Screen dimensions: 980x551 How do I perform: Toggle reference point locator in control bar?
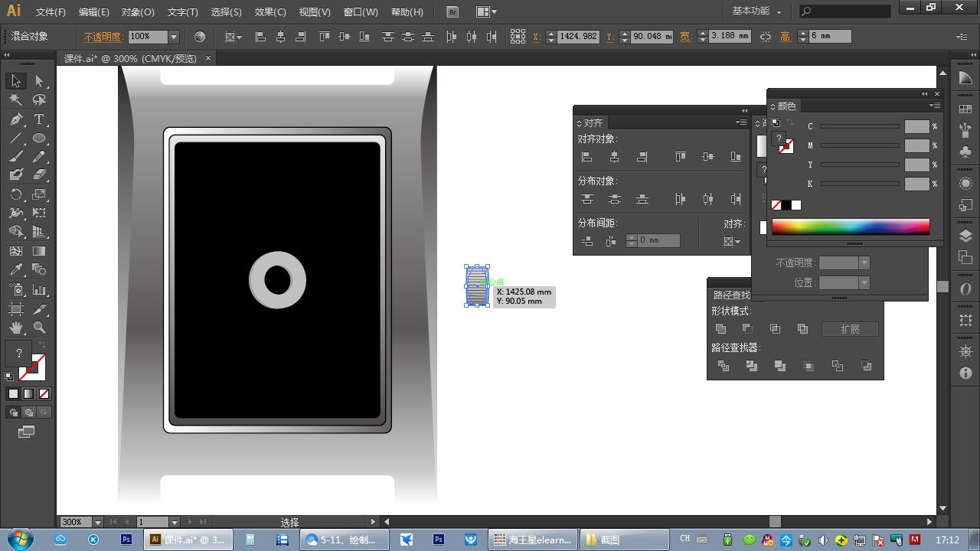point(518,37)
